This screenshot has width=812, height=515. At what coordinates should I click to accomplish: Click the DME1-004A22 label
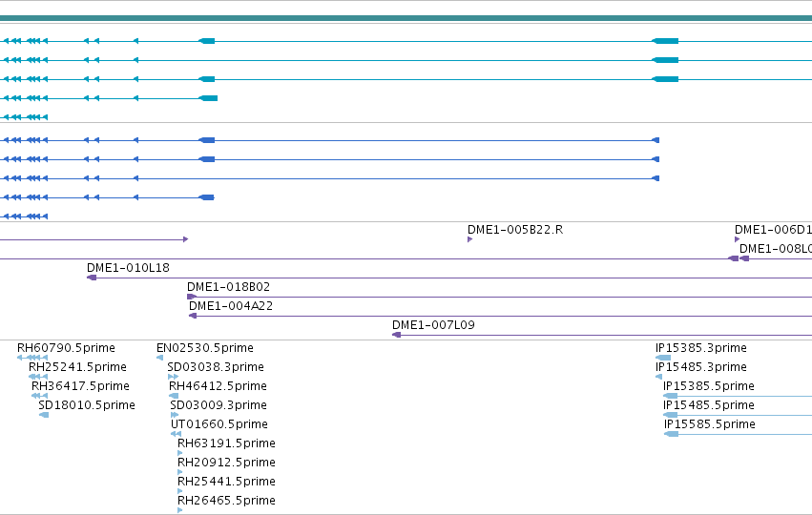click(231, 306)
